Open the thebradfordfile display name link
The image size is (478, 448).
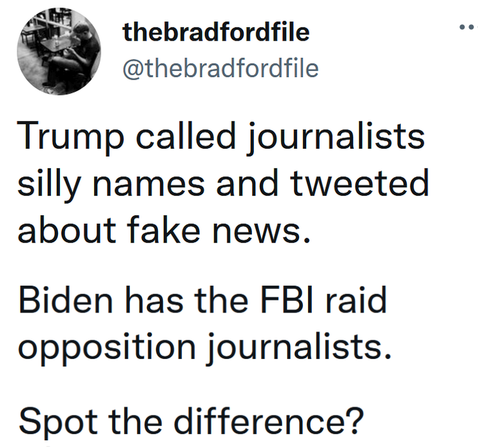tap(216, 32)
